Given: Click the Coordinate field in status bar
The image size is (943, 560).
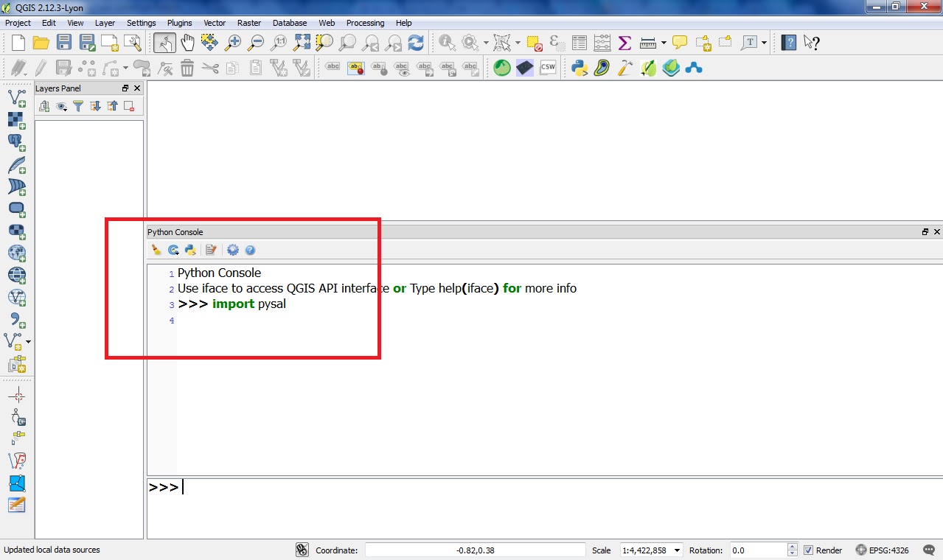Looking at the screenshot, I should pyautogui.click(x=476, y=550).
